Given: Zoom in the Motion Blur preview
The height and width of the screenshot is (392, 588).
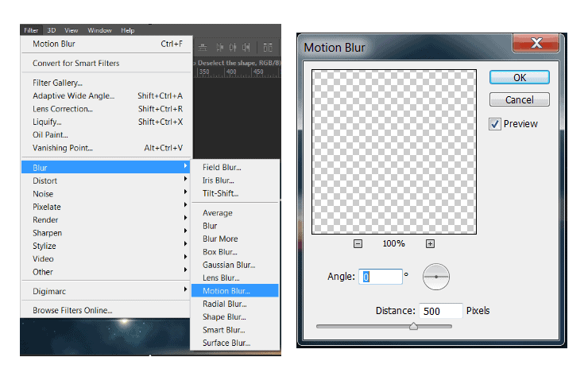Looking at the screenshot, I should (430, 244).
